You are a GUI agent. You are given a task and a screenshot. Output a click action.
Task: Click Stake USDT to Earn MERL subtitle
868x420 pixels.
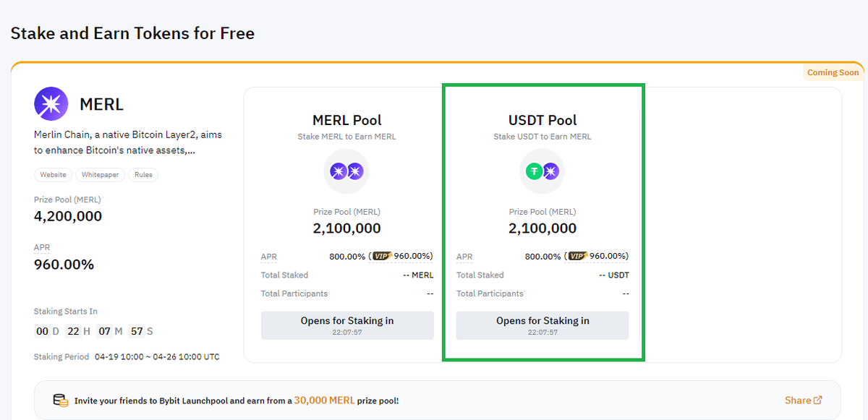click(542, 137)
